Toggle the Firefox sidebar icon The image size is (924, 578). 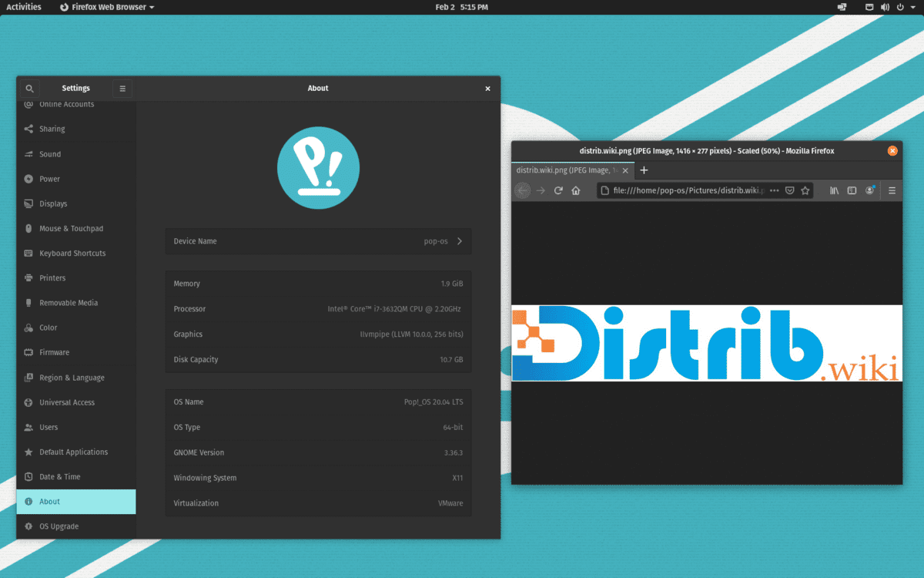tap(852, 190)
